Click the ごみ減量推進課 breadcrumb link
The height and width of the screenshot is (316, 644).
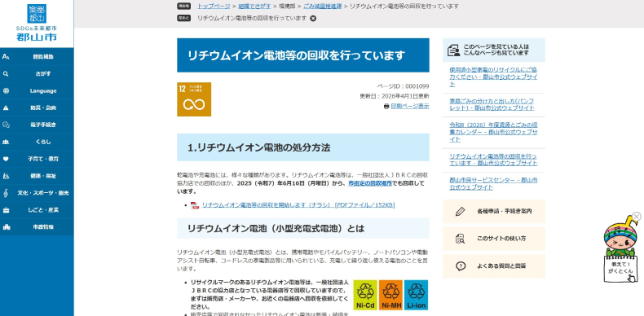323,7
